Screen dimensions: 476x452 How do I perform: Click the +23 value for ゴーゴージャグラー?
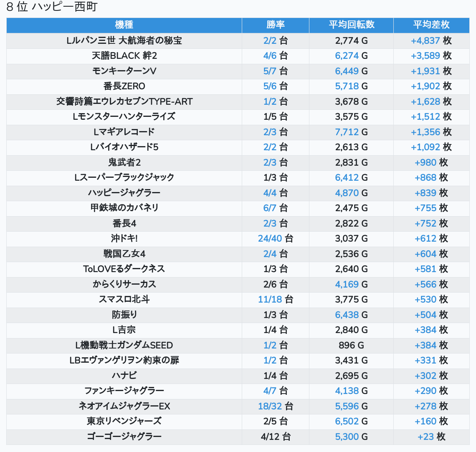[x=425, y=437]
